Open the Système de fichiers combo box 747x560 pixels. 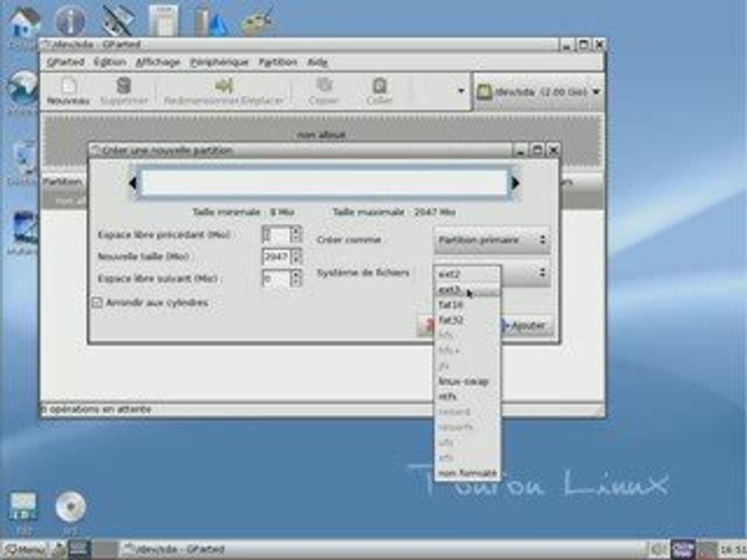[x=492, y=273]
